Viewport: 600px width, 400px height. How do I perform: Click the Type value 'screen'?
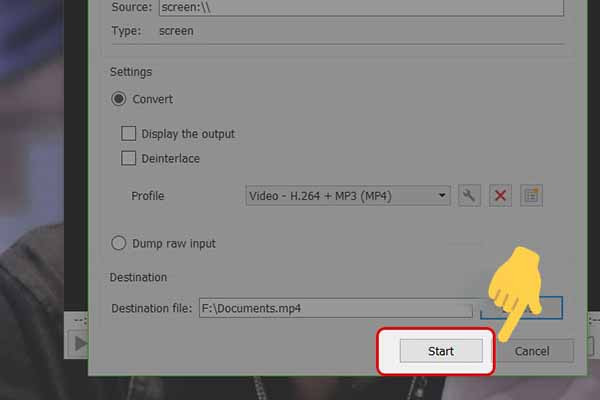(x=176, y=31)
